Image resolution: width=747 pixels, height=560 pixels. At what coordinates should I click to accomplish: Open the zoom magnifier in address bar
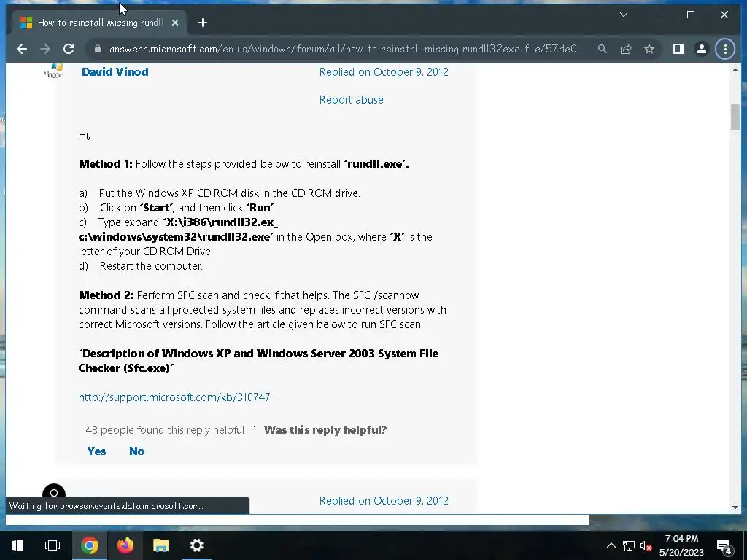click(x=602, y=49)
